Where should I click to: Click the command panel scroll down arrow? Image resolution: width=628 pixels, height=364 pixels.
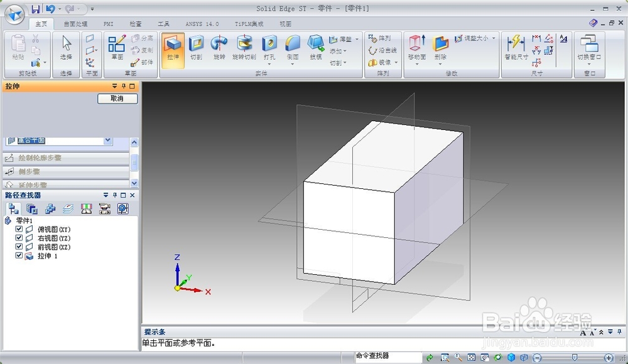tap(134, 183)
